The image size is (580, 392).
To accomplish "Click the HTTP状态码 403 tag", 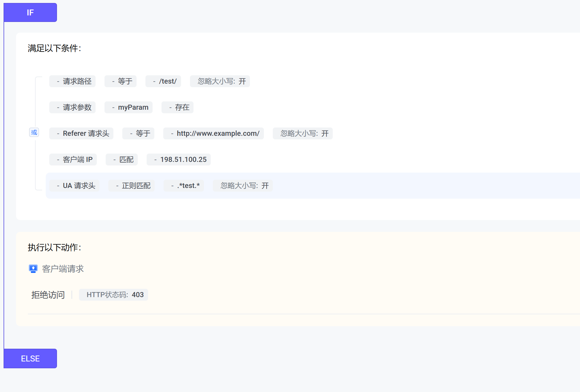I will click(114, 295).
